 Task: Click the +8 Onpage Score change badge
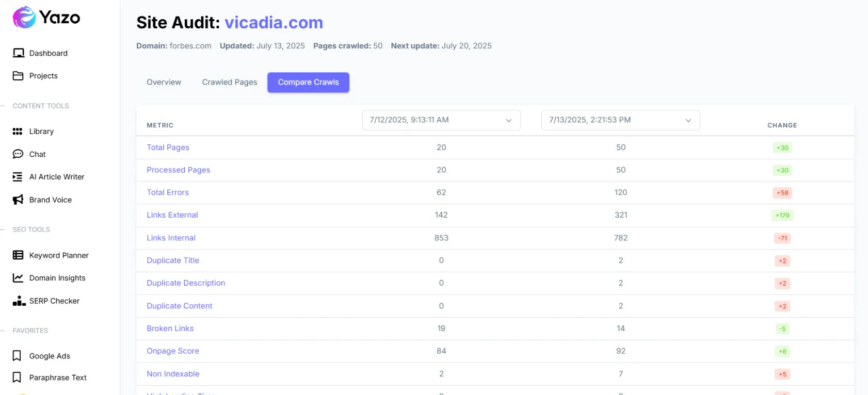tap(782, 352)
